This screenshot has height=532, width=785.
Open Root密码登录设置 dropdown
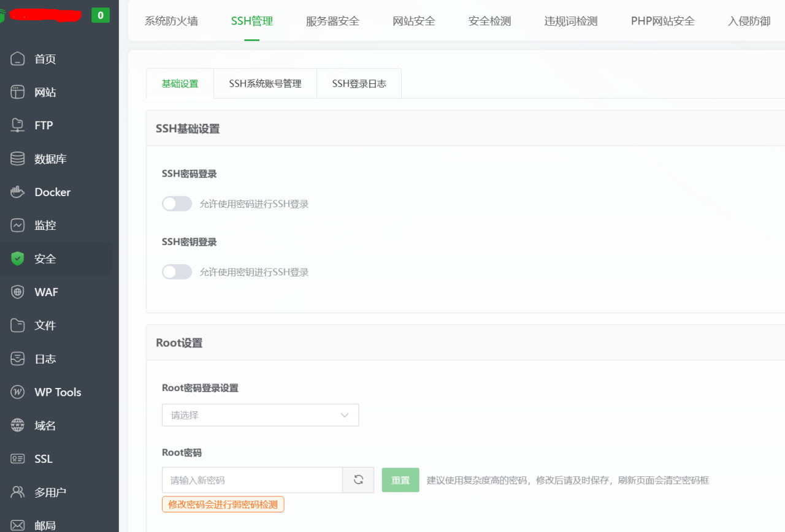pyautogui.click(x=260, y=415)
